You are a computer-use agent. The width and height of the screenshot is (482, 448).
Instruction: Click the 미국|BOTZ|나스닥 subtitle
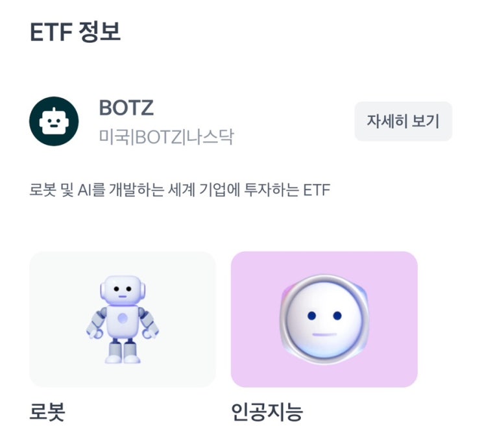click(x=166, y=137)
